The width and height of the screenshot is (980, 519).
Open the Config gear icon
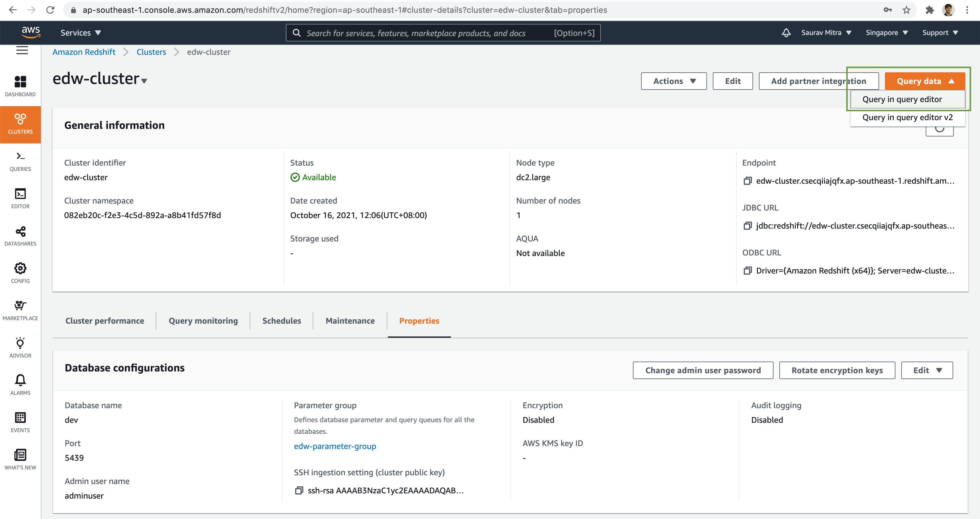click(20, 273)
